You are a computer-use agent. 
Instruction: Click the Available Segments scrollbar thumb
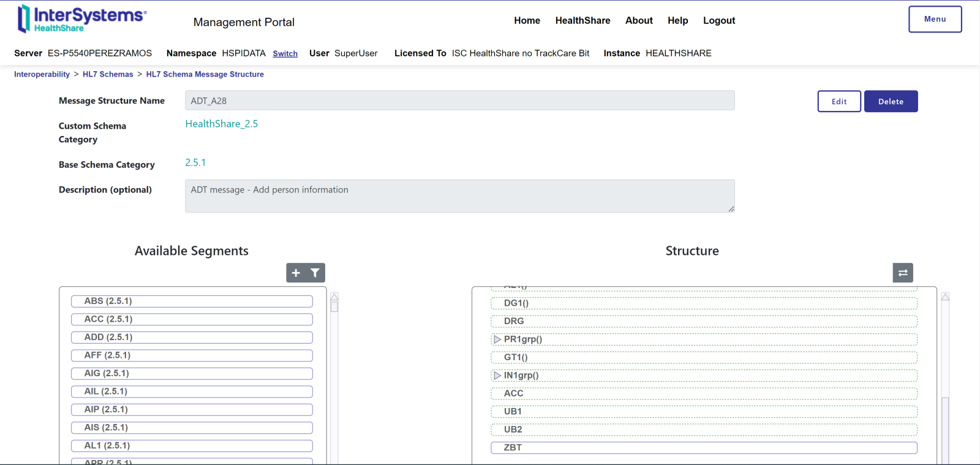coord(334,306)
